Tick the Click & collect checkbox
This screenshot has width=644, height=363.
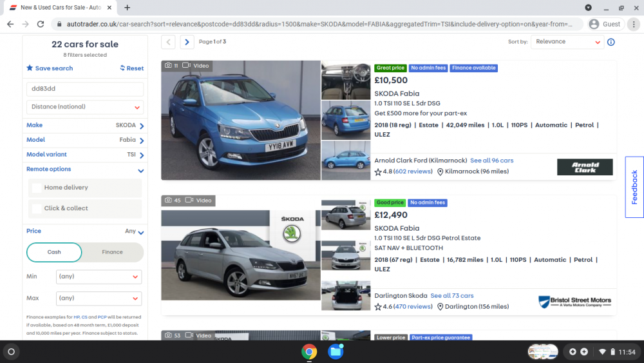tap(37, 208)
